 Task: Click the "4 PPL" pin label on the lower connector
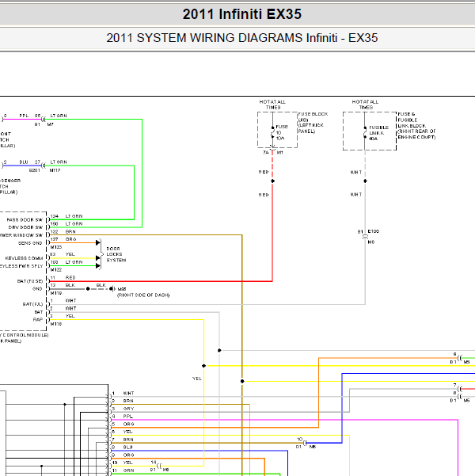(123, 417)
